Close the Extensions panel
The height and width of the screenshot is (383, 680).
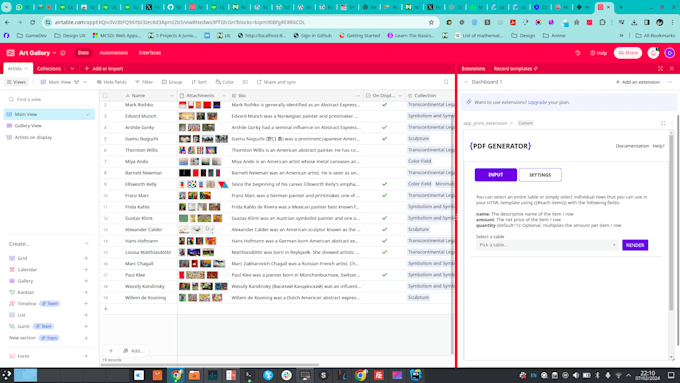tap(672, 69)
